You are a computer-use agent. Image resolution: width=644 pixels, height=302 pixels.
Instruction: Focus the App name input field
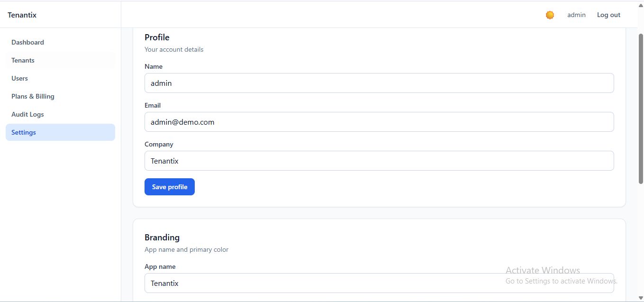(x=379, y=283)
